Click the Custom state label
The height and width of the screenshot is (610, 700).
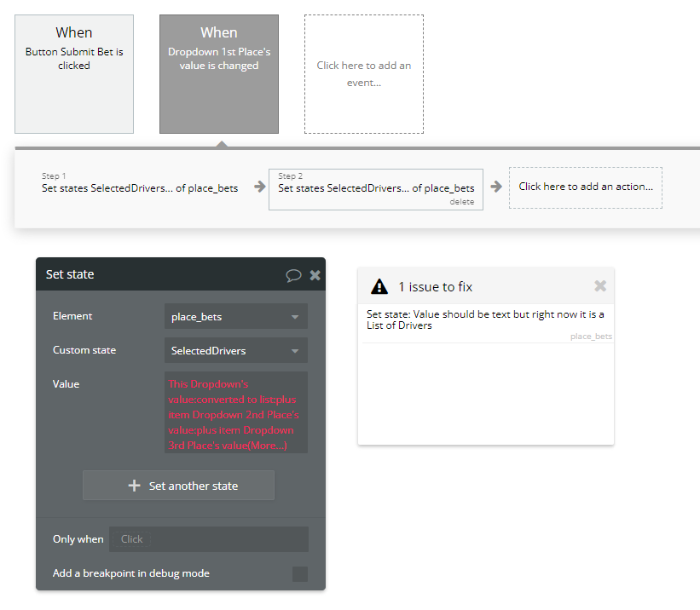(84, 350)
